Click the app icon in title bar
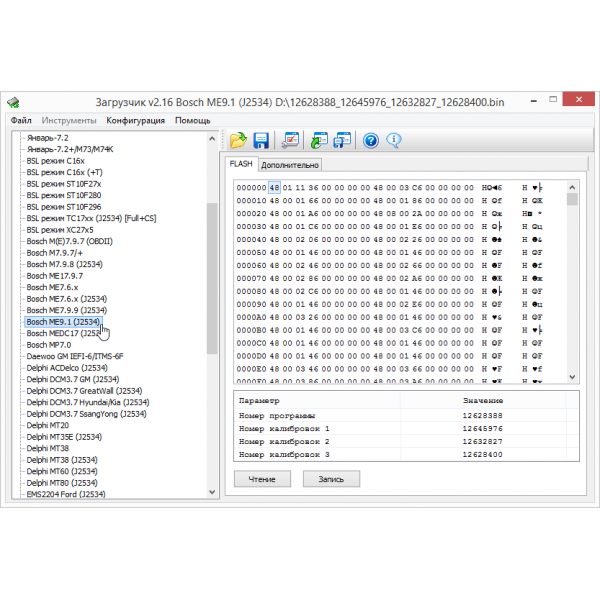The image size is (600, 600). (15, 102)
